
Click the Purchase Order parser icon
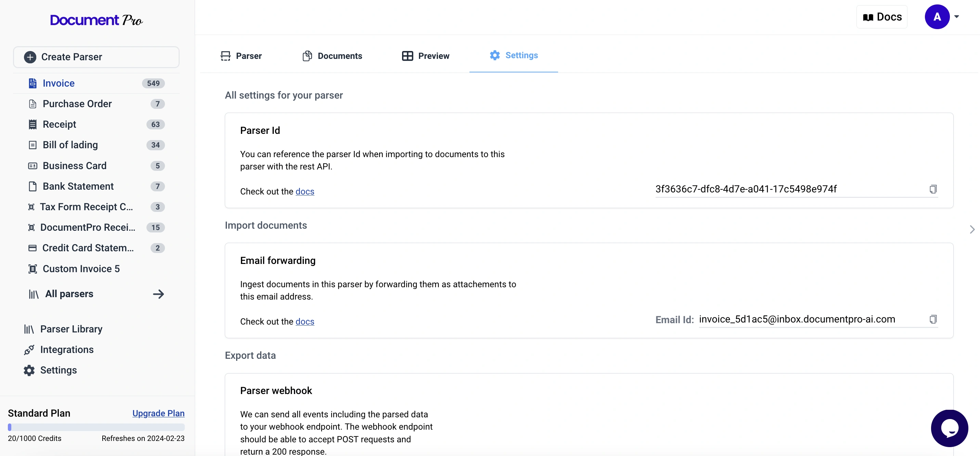pyautogui.click(x=32, y=104)
